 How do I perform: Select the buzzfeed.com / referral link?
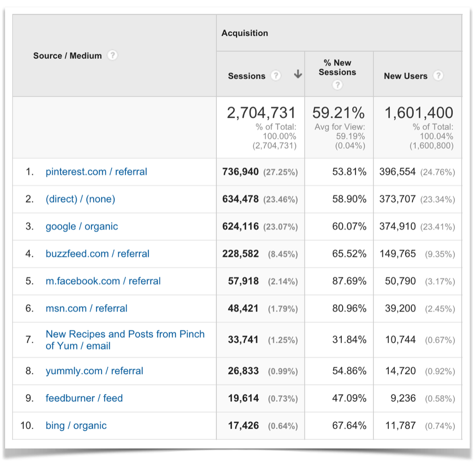point(97,254)
